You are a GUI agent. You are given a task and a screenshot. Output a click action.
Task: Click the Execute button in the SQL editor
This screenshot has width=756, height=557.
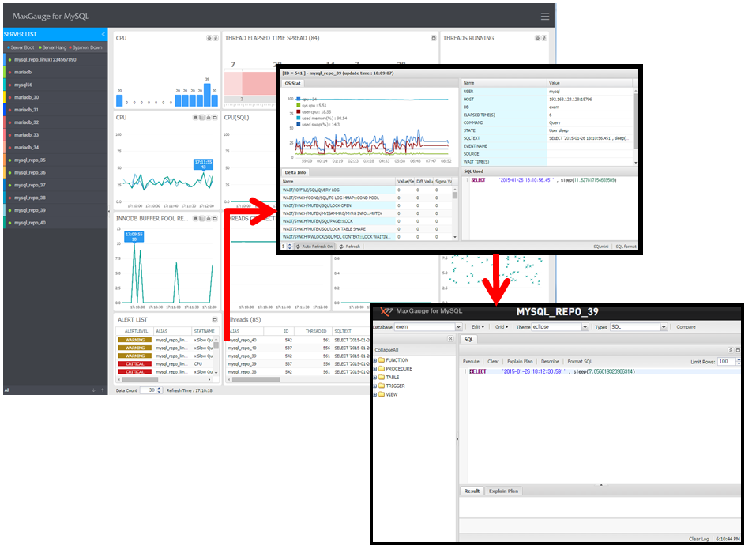tap(471, 362)
